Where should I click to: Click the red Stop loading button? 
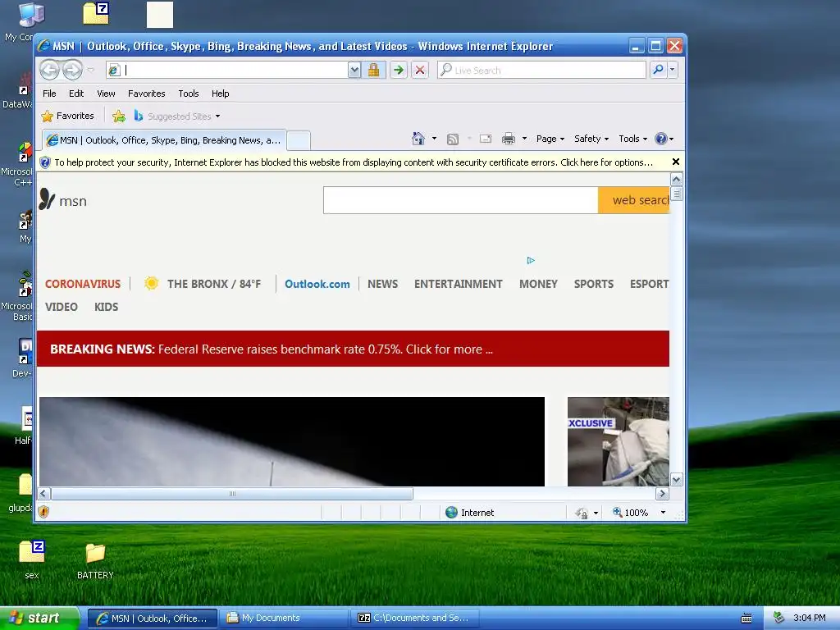[420, 70]
